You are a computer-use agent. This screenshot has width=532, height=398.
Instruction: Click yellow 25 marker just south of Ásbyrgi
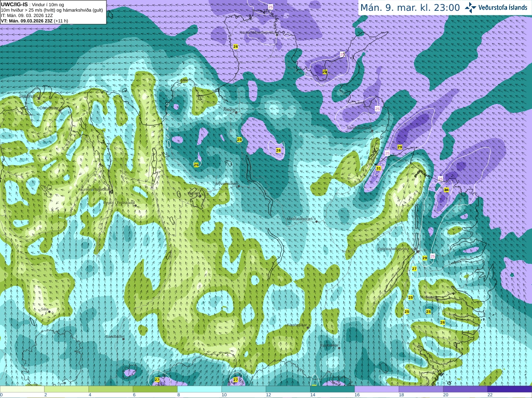pos(239,140)
